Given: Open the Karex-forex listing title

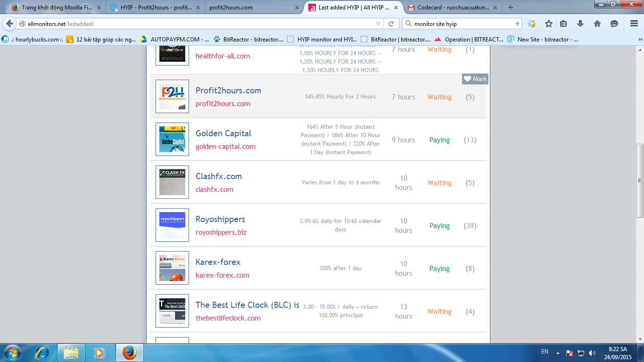Looking at the screenshot, I should 218,262.
